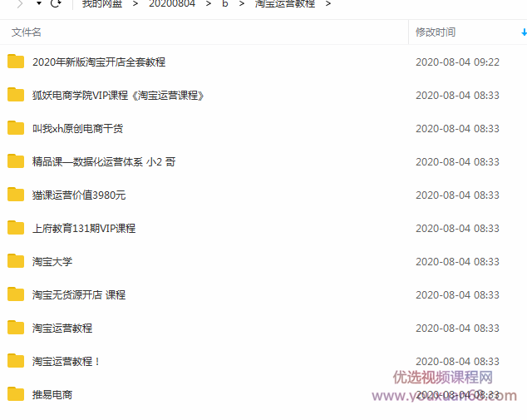The height and width of the screenshot is (420, 527).
Task: Click folder icon of 淘宝无货源开店 课程
Action: point(16,294)
